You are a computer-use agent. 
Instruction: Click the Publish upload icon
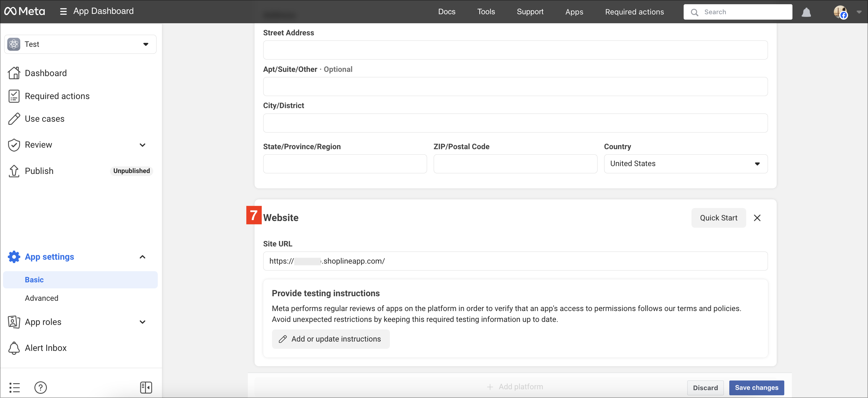[14, 171]
